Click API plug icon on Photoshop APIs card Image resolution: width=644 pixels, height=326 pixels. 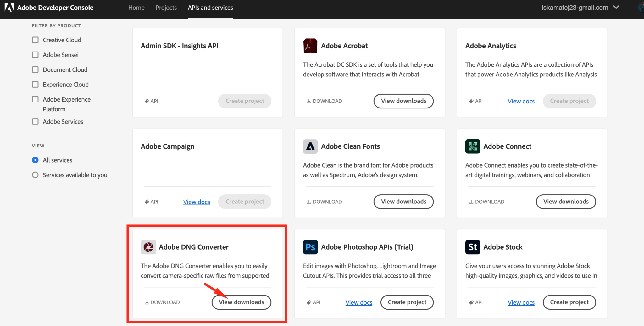pyautogui.click(x=309, y=302)
